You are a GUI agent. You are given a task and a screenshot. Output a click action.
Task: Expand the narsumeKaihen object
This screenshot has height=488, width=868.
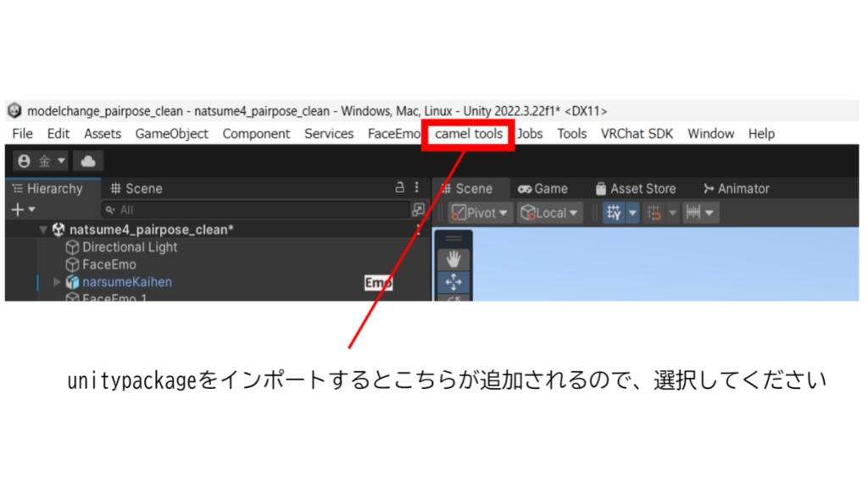click(x=57, y=282)
